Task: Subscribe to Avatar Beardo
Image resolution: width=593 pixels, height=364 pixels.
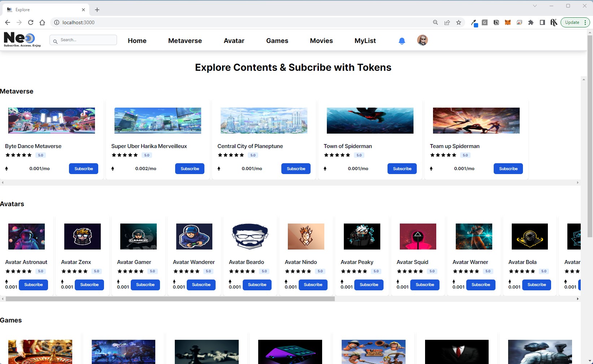Action: (257, 285)
